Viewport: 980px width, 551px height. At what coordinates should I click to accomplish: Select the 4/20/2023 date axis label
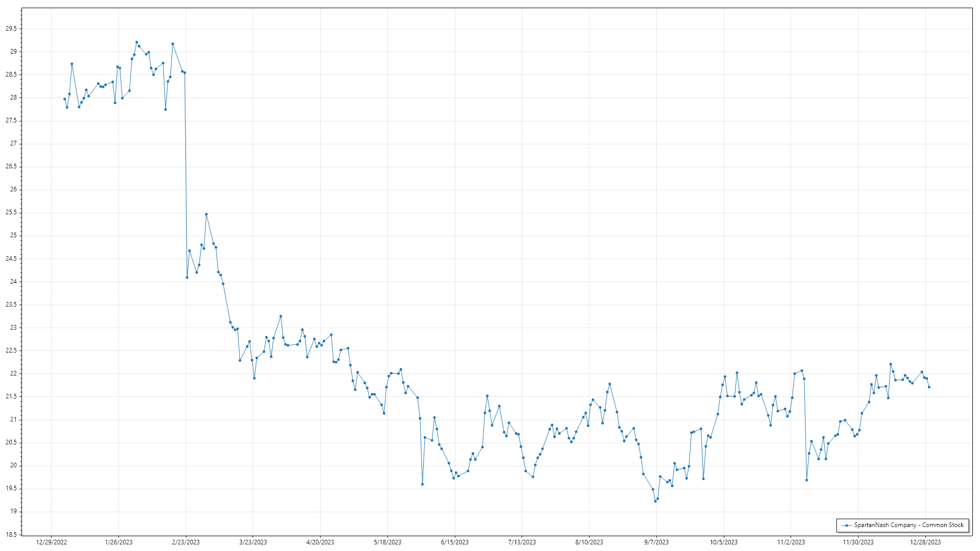point(320,542)
